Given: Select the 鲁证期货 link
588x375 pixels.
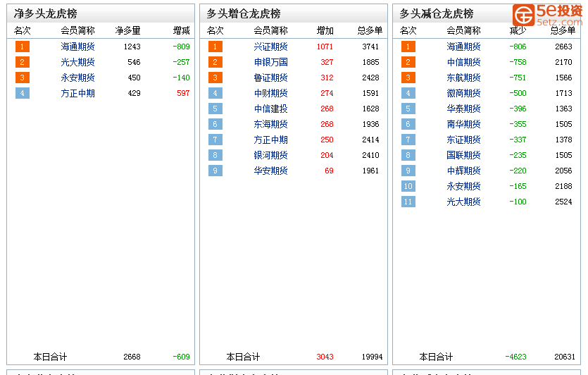Looking at the screenshot, I should click(x=270, y=78).
